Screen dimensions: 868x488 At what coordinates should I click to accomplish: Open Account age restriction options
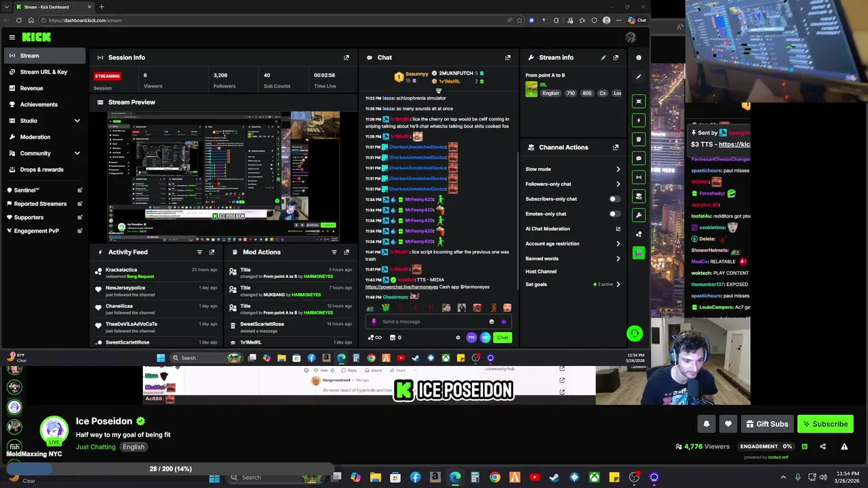click(x=618, y=244)
